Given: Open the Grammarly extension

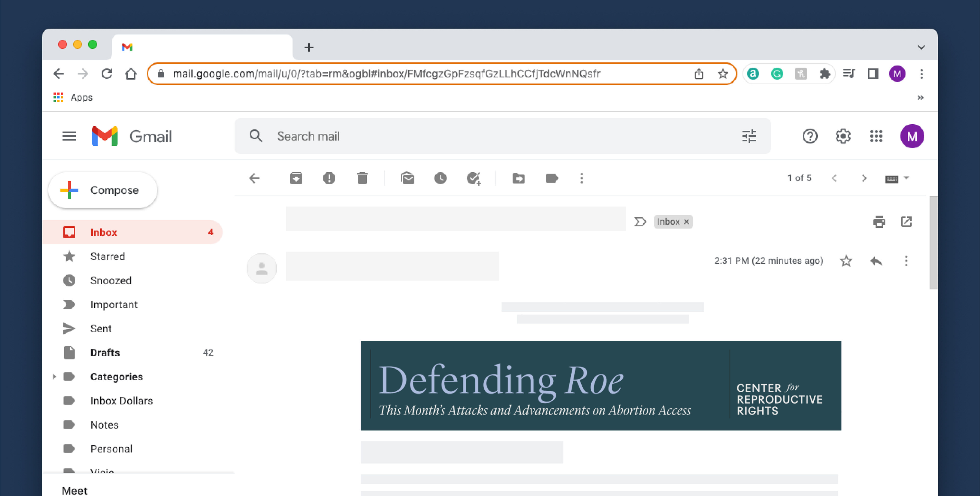Looking at the screenshot, I should [777, 74].
